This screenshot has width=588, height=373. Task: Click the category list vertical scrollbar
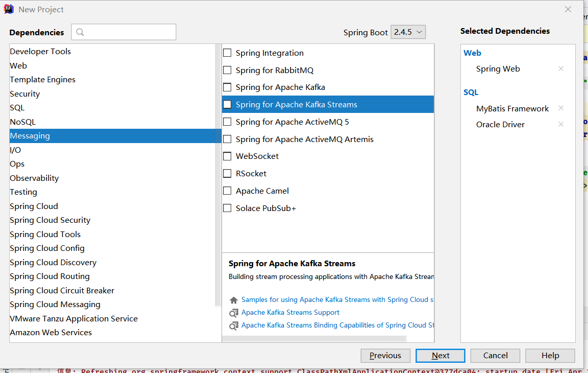coord(218,175)
